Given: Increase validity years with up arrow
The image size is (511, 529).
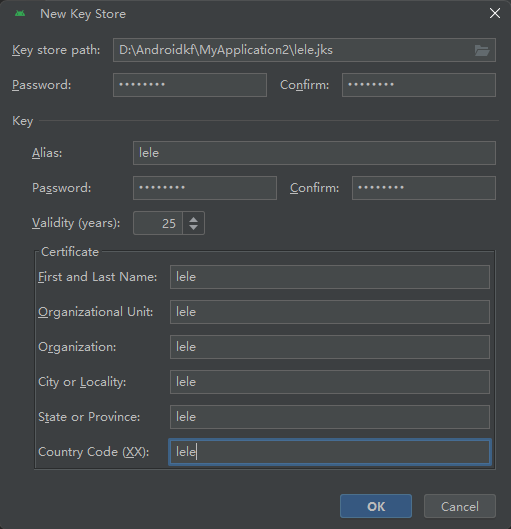Looking at the screenshot, I should (x=193, y=219).
